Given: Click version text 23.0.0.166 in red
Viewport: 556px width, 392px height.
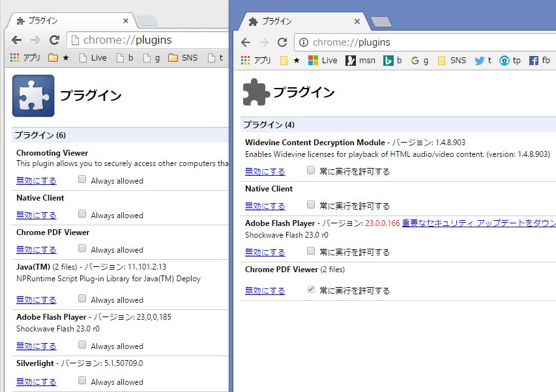Looking at the screenshot, I should [x=382, y=223].
